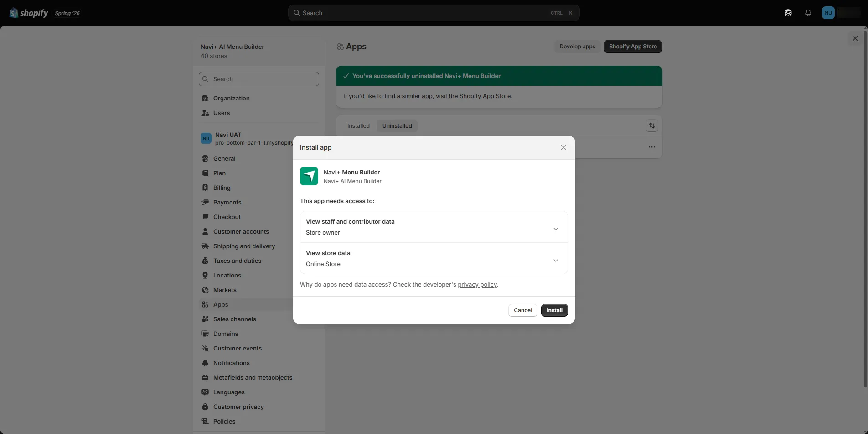The image size is (868, 434).
Task: Click the Locations pin icon
Action: (x=205, y=275)
